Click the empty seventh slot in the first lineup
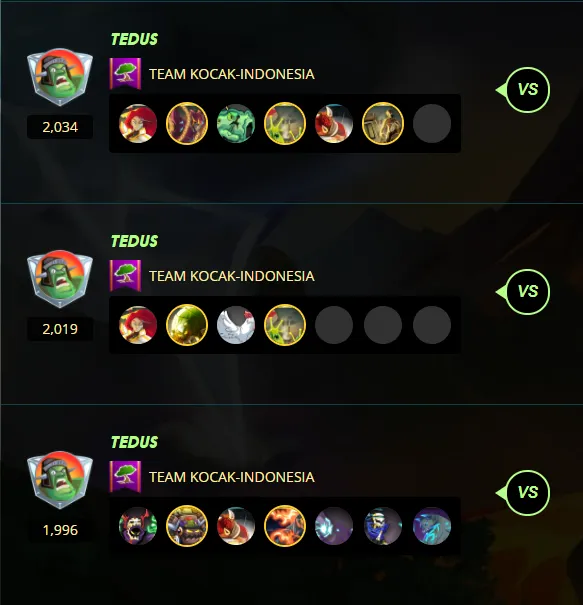This screenshot has width=583, height=605. coord(432,123)
